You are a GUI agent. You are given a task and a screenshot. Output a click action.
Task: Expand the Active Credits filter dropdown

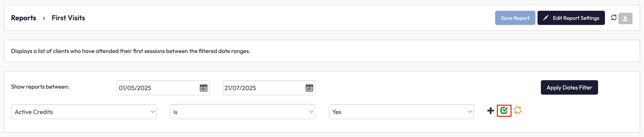click(84, 112)
